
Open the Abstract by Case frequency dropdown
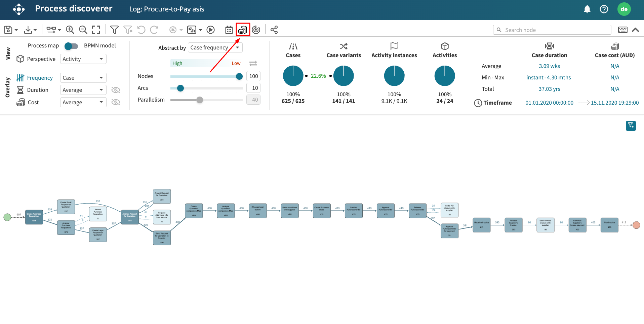(x=215, y=47)
